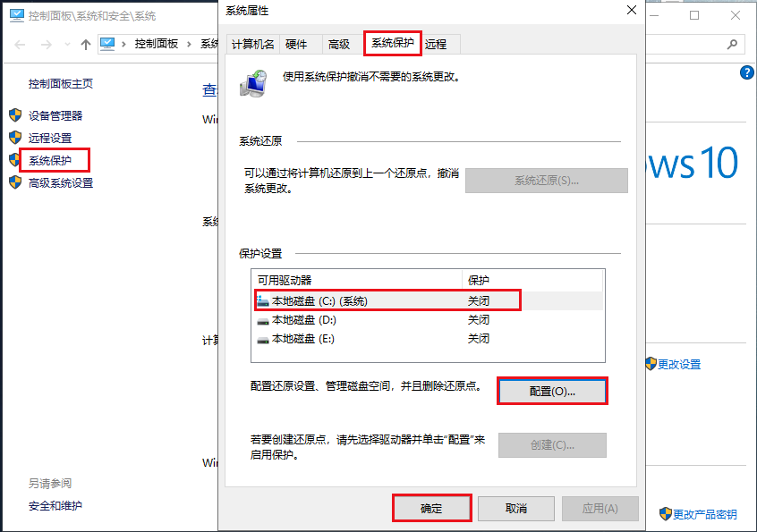Select 本地磁盘 (C:) (系统) row

pyautogui.click(x=427, y=301)
